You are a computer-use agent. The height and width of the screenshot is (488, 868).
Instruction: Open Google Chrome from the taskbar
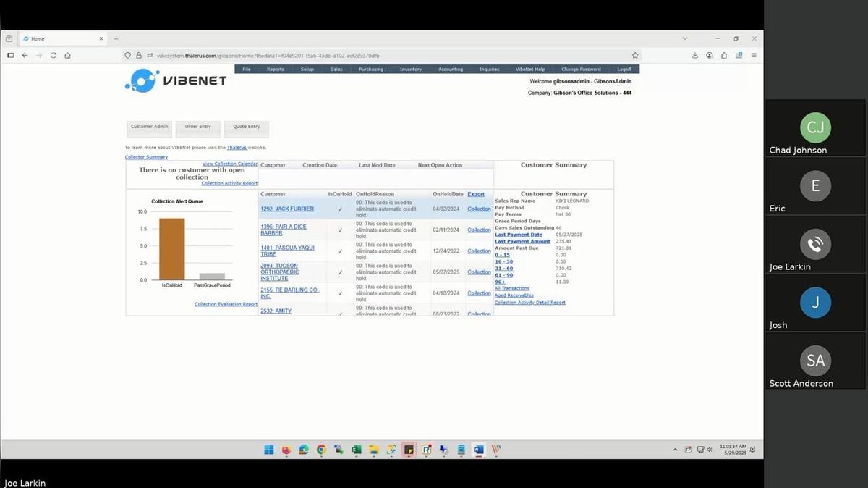(x=321, y=450)
